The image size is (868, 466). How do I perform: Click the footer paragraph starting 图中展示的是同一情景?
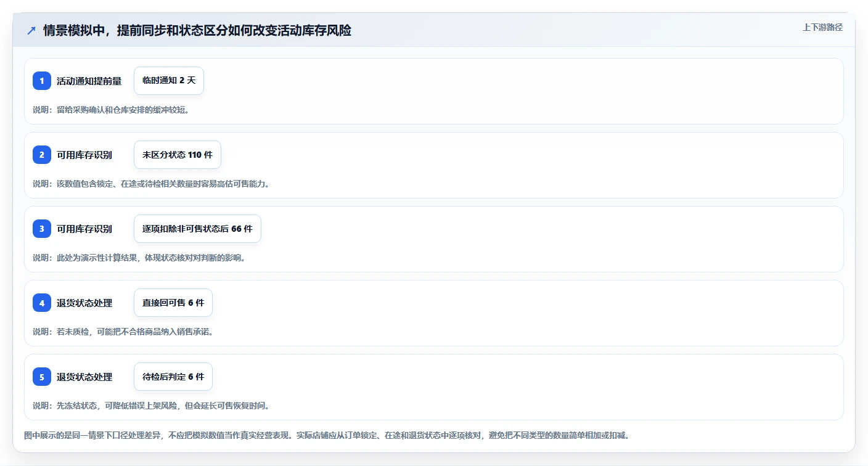point(327,435)
